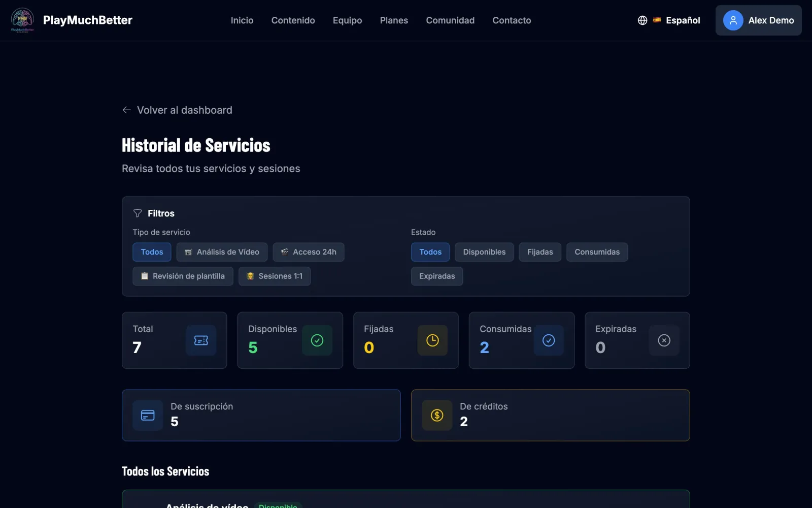Click the Alex Demo user avatar icon
The image size is (812, 508).
(x=733, y=20)
